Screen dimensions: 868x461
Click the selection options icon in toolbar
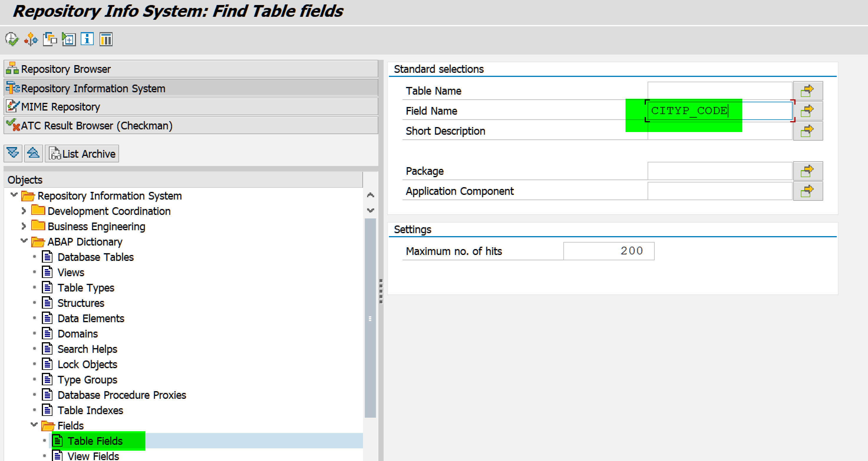31,39
